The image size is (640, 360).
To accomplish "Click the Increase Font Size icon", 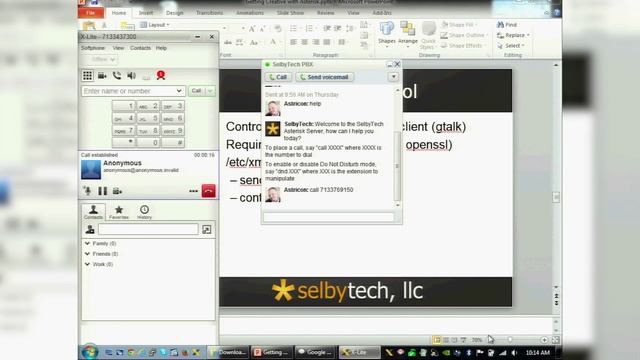I will tap(252, 29).
